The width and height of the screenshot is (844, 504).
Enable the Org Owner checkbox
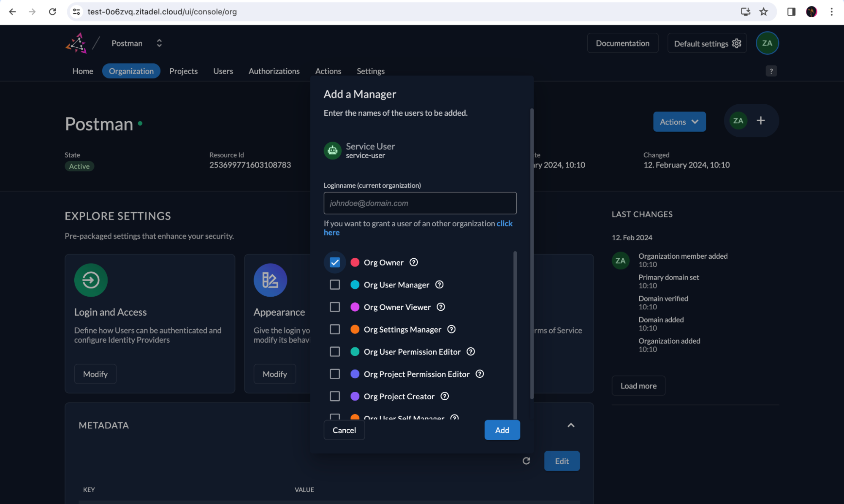tap(334, 262)
